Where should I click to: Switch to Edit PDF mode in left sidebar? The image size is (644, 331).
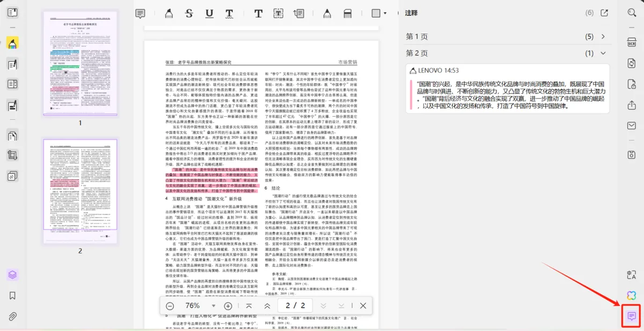13,64
